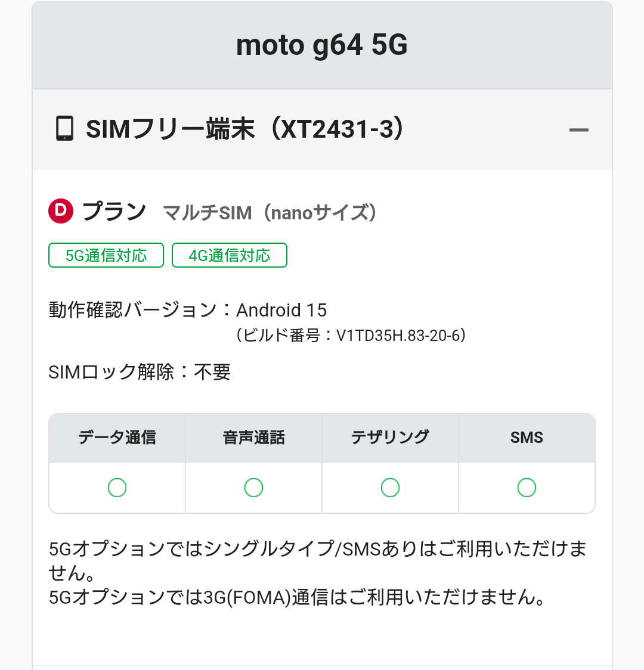Click the green circle under SMS
The width and height of the screenshot is (644, 670).
527,488
